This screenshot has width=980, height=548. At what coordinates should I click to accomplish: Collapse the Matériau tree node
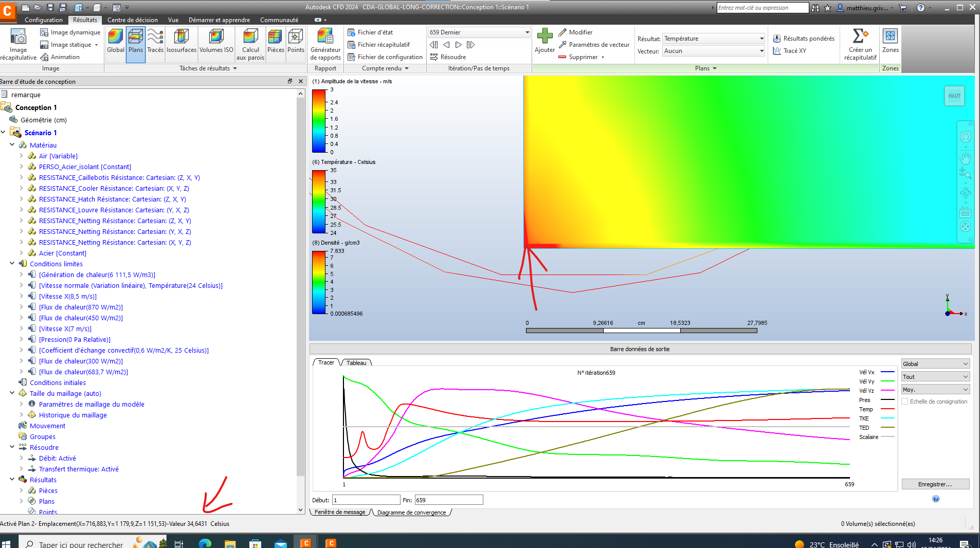tap(12, 145)
